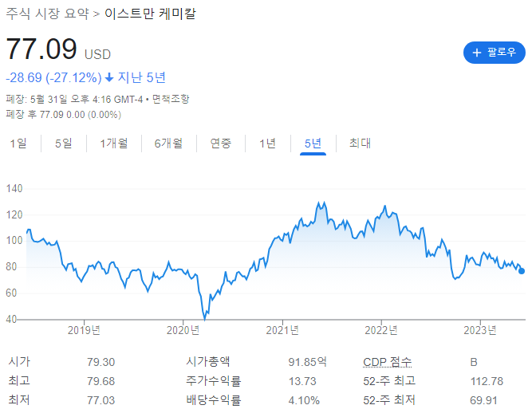
Task: Click the 2022년 axis label
Action: coord(381,330)
